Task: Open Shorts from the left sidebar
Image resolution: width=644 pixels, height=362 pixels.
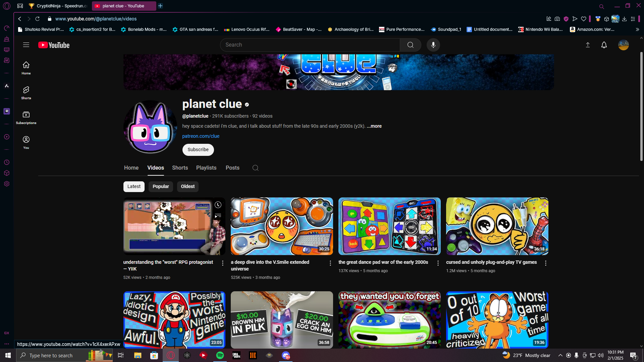Action: 26,93
